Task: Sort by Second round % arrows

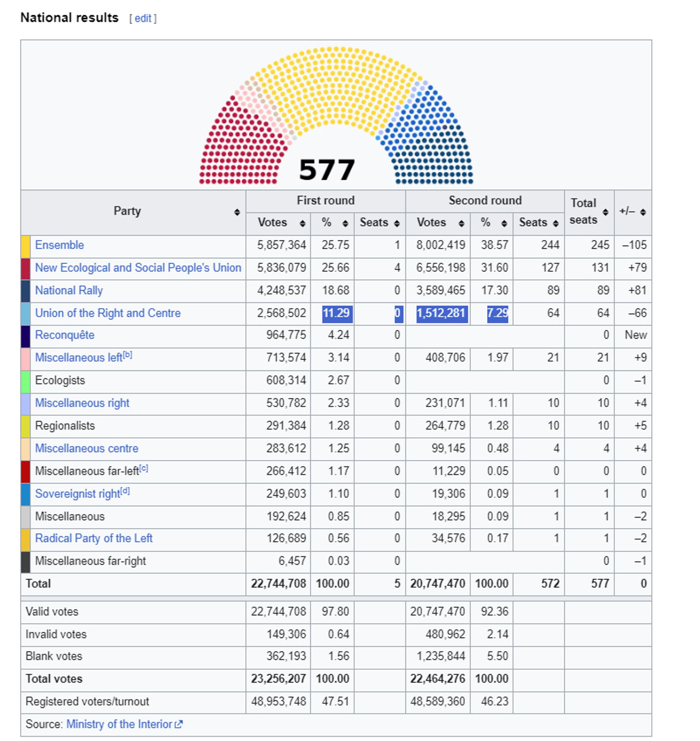Action: (504, 223)
